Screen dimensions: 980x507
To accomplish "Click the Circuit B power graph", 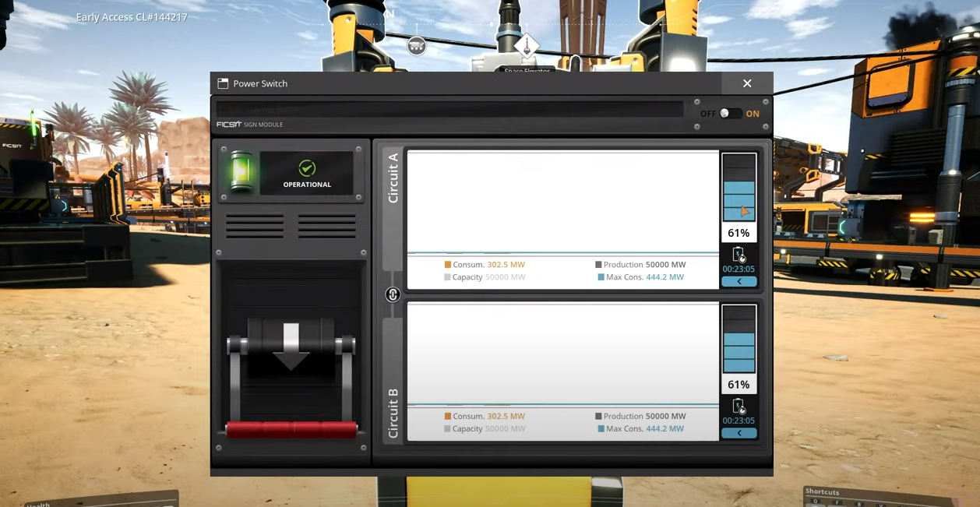I will pos(562,355).
